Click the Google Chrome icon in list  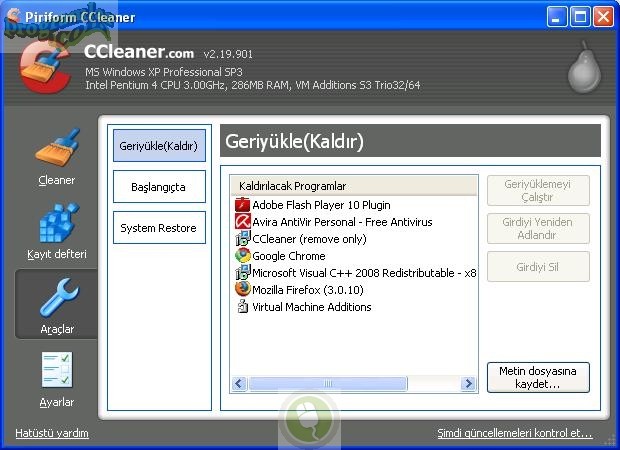click(242, 255)
